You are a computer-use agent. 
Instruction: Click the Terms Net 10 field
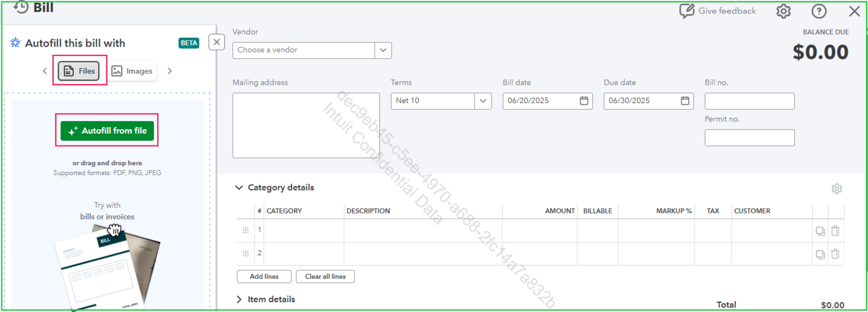[x=433, y=101]
